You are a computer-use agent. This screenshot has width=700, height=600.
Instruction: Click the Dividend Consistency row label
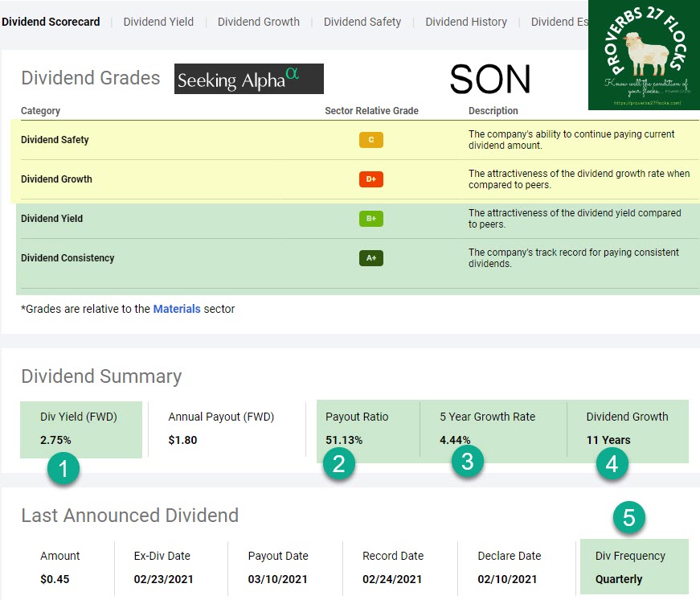point(68,258)
